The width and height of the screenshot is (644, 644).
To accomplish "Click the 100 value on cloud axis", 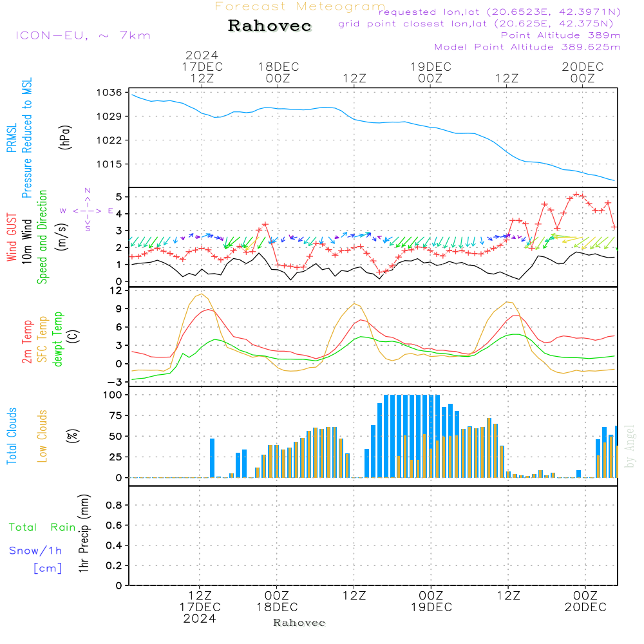I will [x=113, y=395].
